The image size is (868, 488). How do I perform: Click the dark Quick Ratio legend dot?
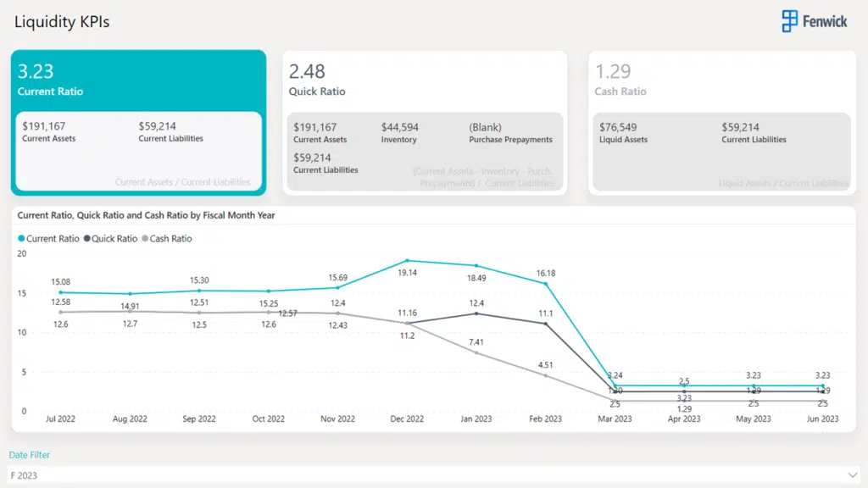coord(86,239)
